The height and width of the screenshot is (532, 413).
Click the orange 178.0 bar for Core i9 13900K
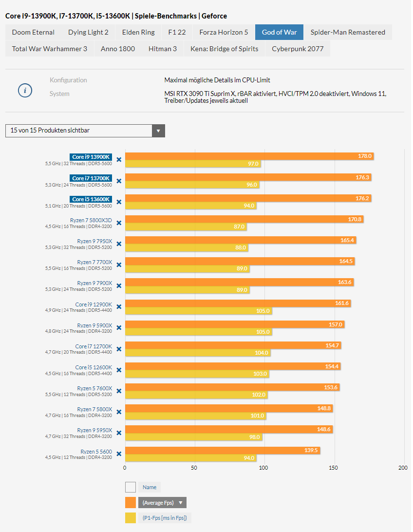pos(249,156)
